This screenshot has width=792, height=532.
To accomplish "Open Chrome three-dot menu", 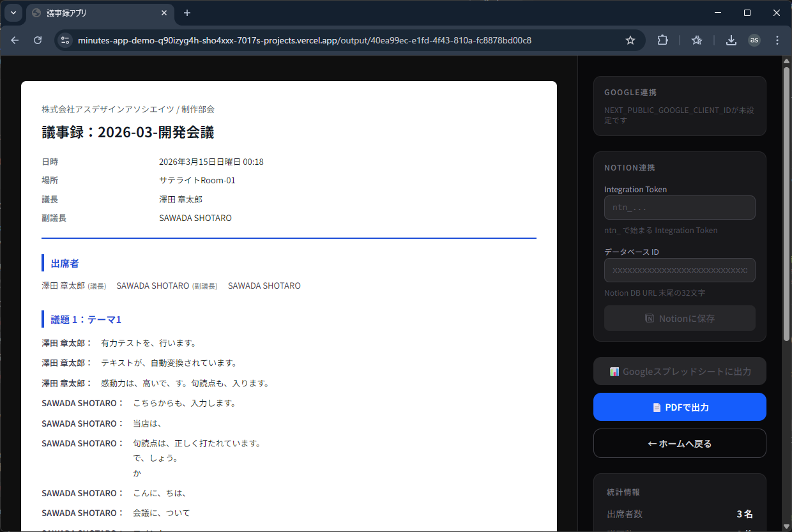I will click(x=777, y=40).
